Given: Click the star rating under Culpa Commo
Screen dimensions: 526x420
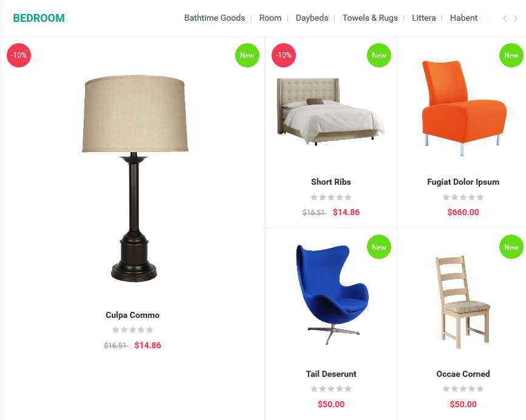Looking at the screenshot, I should pyautogui.click(x=132, y=329).
